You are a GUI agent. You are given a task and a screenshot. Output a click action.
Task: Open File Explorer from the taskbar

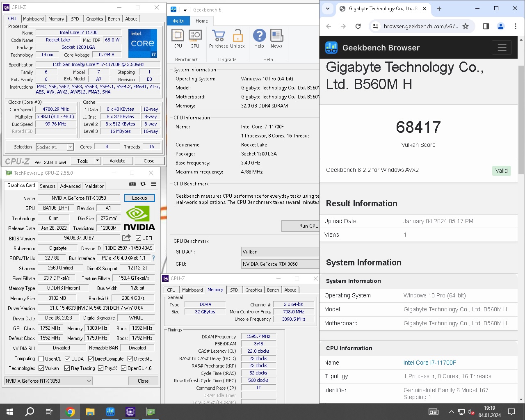point(90,412)
